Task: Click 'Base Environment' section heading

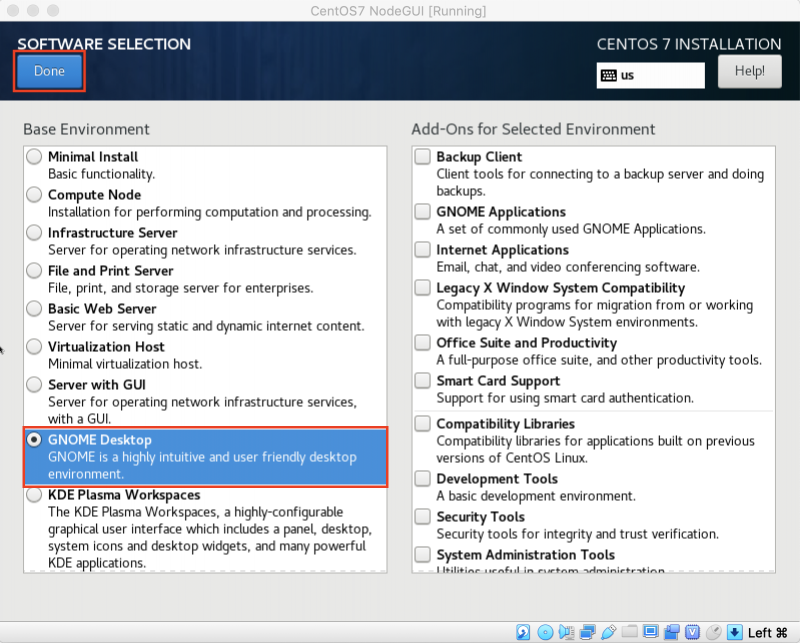Action: point(86,129)
